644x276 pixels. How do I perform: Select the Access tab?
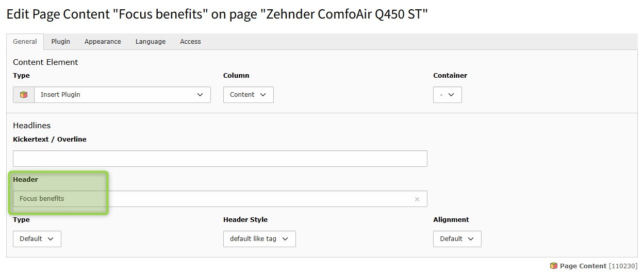click(190, 42)
